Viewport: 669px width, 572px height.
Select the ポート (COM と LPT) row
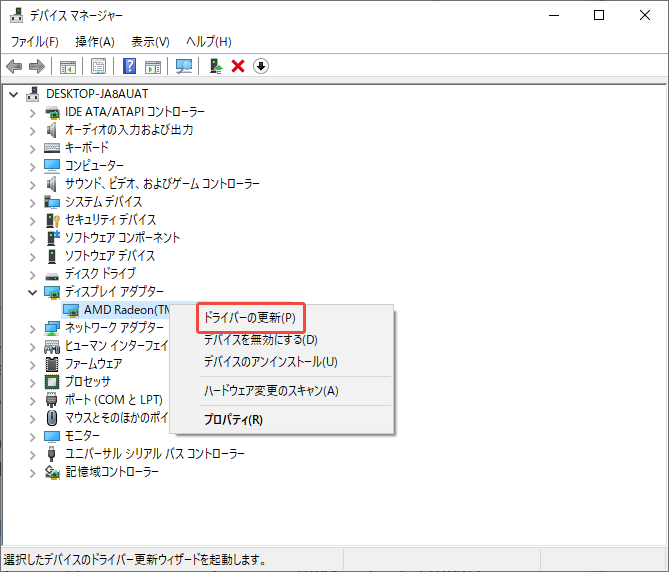point(113,400)
